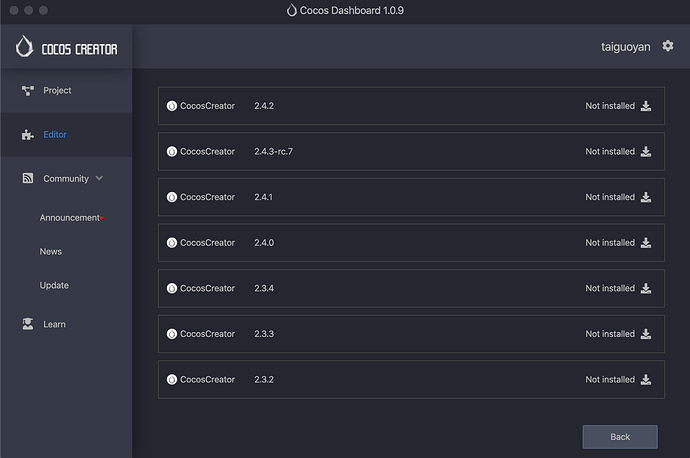
Task: Download CocosCreator version 2.3.2
Action: click(x=646, y=380)
